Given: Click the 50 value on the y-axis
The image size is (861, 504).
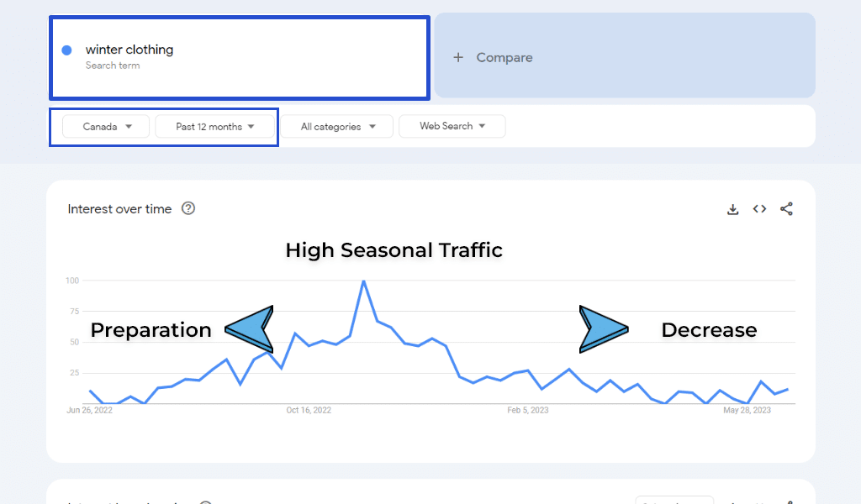Looking at the screenshot, I should [75, 342].
